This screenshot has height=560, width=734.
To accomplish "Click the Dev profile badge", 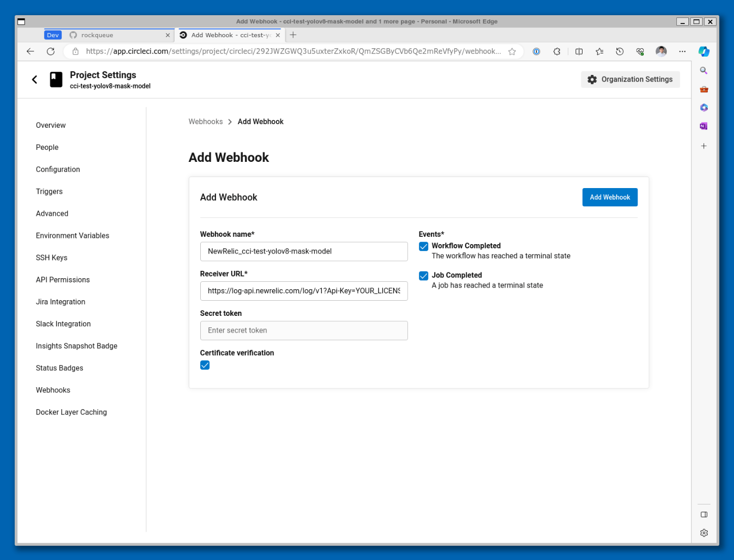I will (x=53, y=35).
